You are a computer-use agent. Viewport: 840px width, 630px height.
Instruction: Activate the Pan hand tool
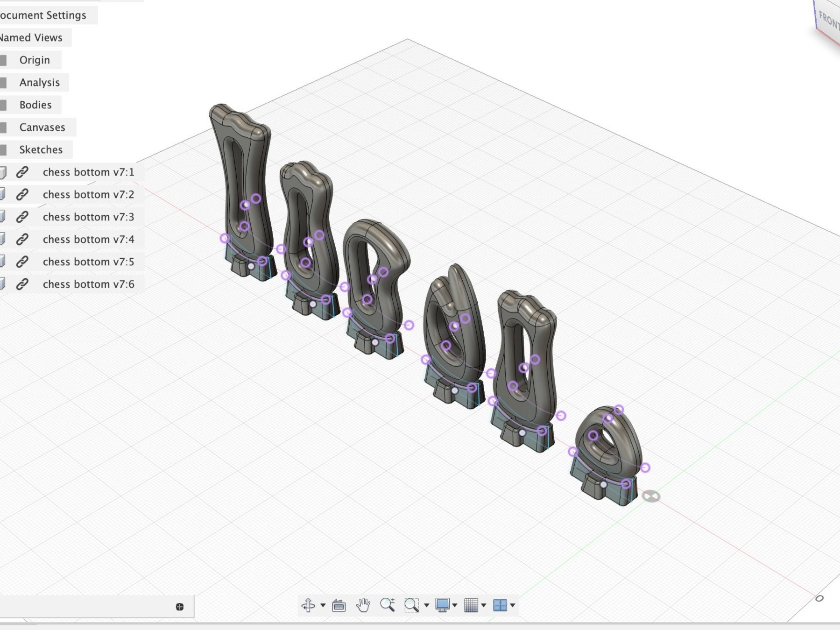363,605
